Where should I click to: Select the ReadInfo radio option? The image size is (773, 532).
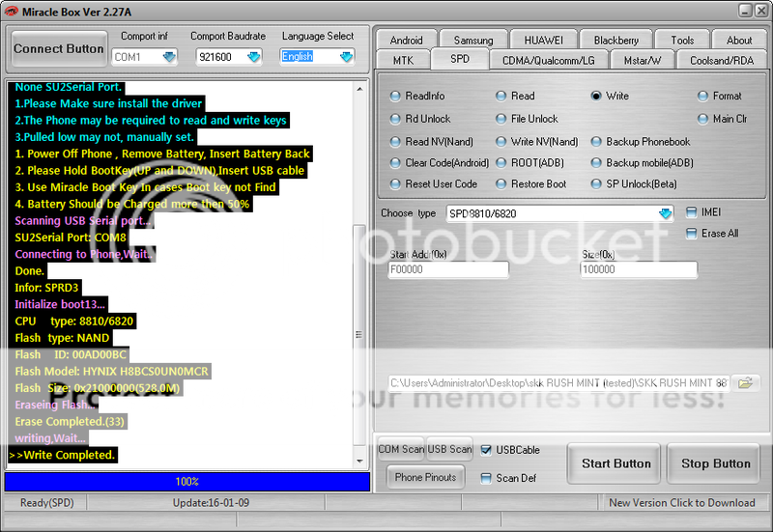click(x=395, y=97)
